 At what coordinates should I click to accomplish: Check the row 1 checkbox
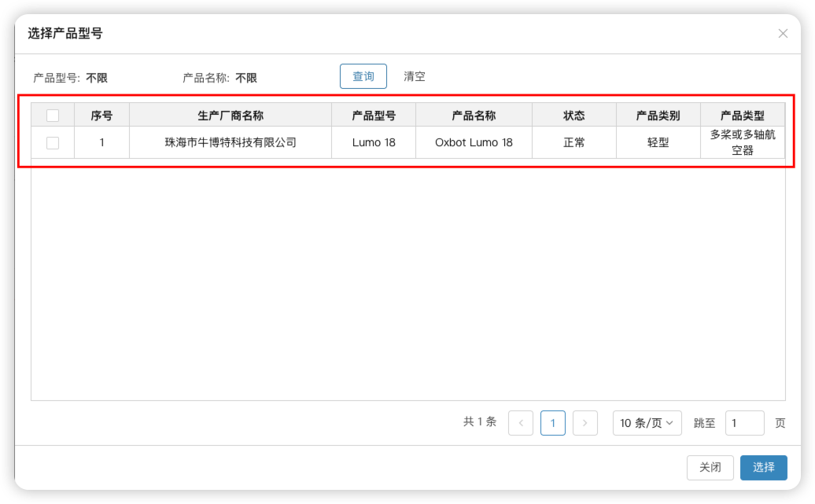[x=53, y=143]
